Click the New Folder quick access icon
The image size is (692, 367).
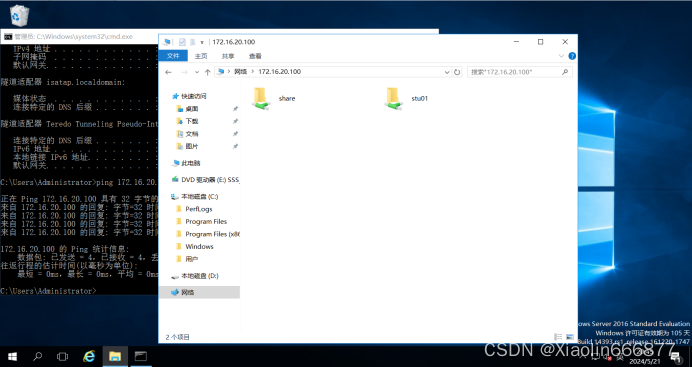[x=192, y=42]
